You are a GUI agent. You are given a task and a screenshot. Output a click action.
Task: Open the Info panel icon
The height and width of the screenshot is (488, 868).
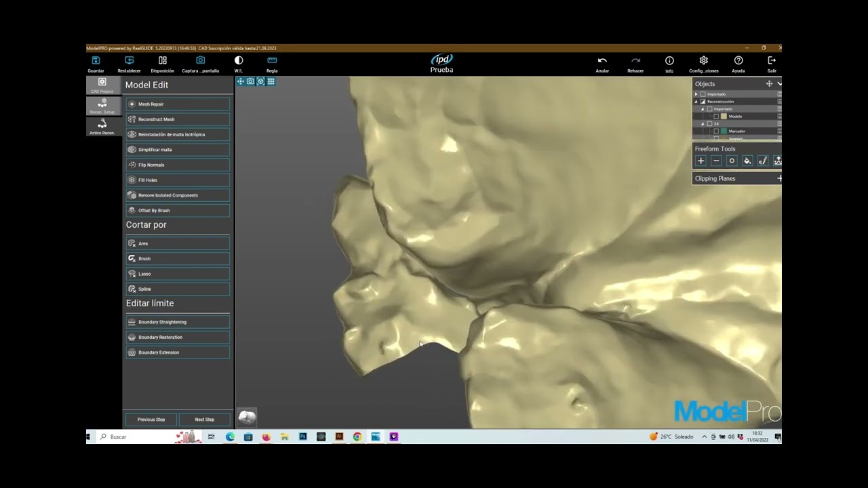(x=669, y=61)
